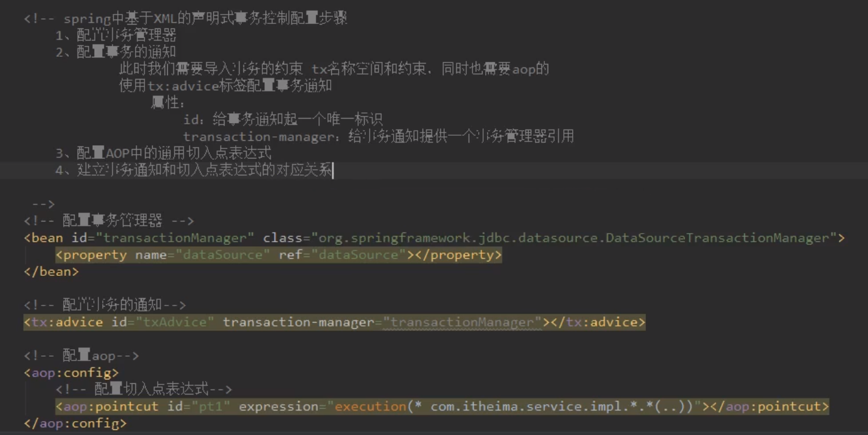868x435 pixels.
Task: Click the closing '</property>' tag
Action: pyautogui.click(x=458, y=255)
